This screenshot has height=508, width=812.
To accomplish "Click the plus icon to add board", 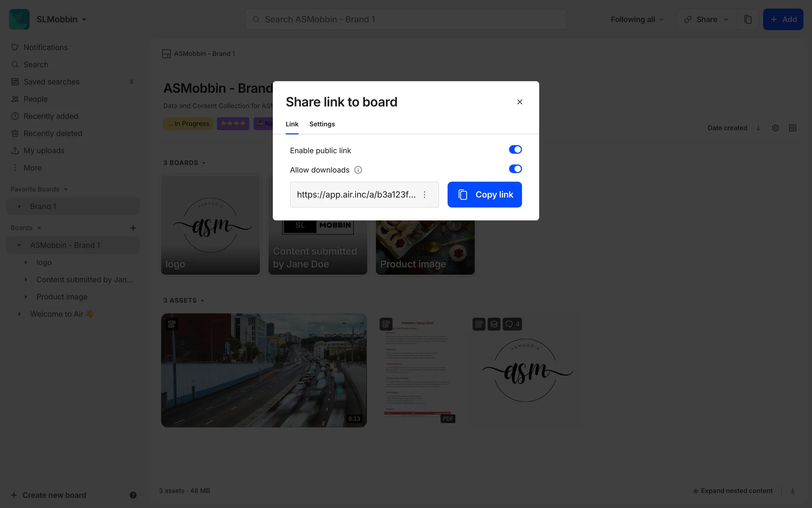I will (133, 228).
